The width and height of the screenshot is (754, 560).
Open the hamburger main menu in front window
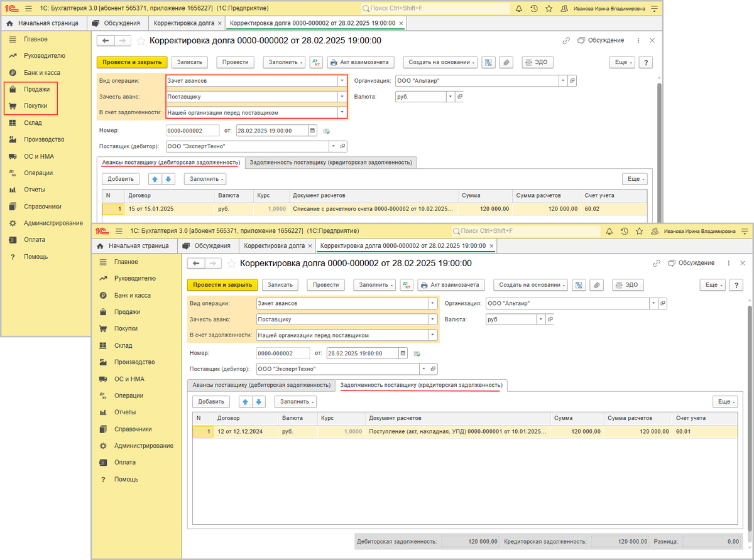tap(119, 231)
